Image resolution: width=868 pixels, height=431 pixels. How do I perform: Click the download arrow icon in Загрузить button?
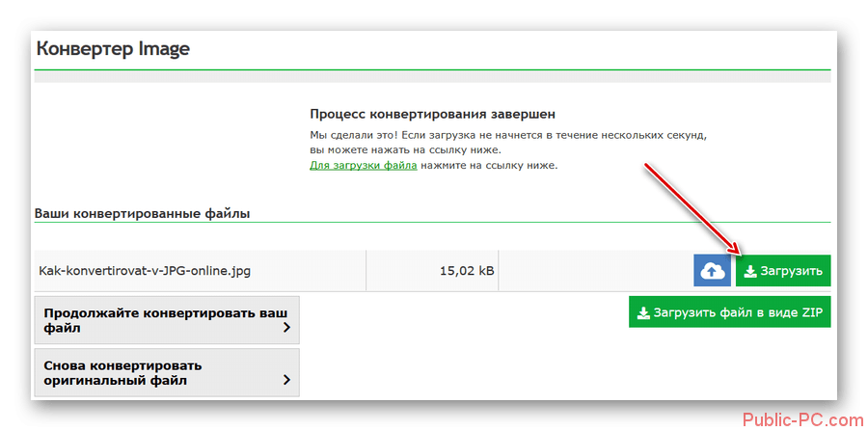(x=750, y=272)
